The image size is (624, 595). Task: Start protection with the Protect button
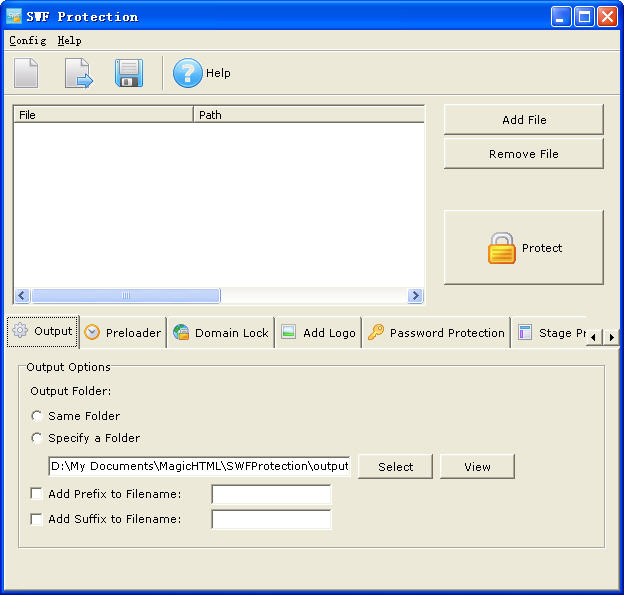(524, 248)
